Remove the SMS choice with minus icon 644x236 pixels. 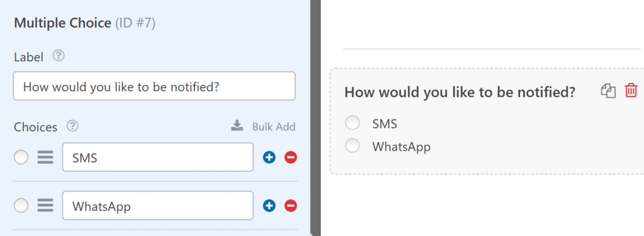point(291,157)
